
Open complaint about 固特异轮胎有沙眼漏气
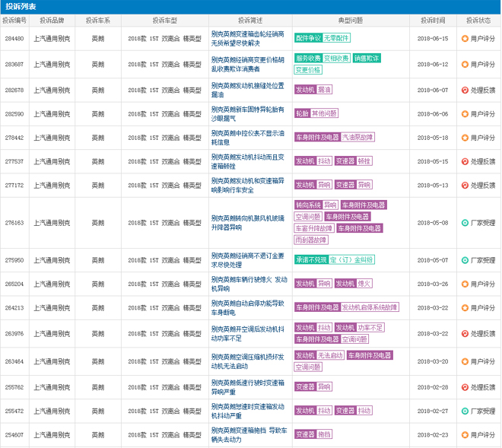pos(247,114)
